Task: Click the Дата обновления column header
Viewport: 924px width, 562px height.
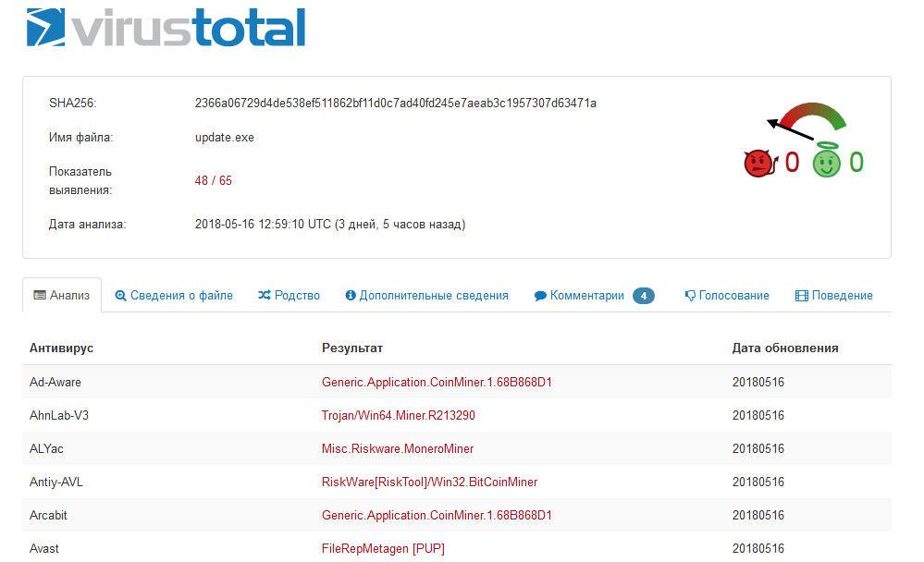Action: click(785, 348)
